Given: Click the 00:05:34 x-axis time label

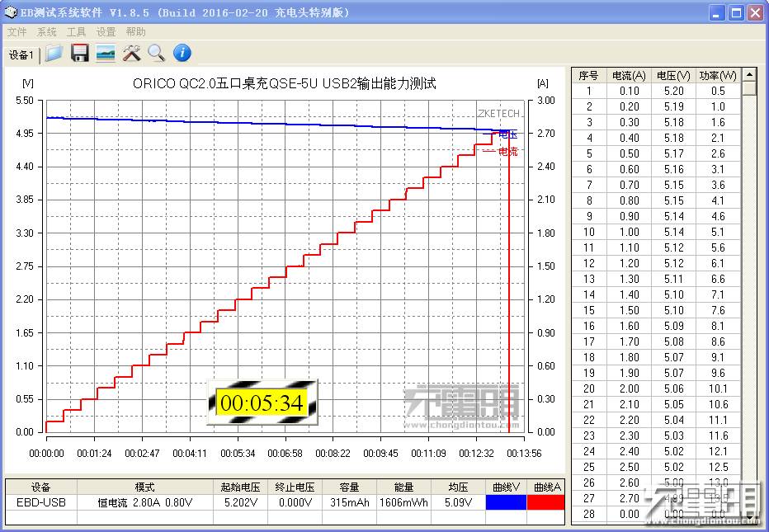Looking at the screenshot, I should [238, 454].
